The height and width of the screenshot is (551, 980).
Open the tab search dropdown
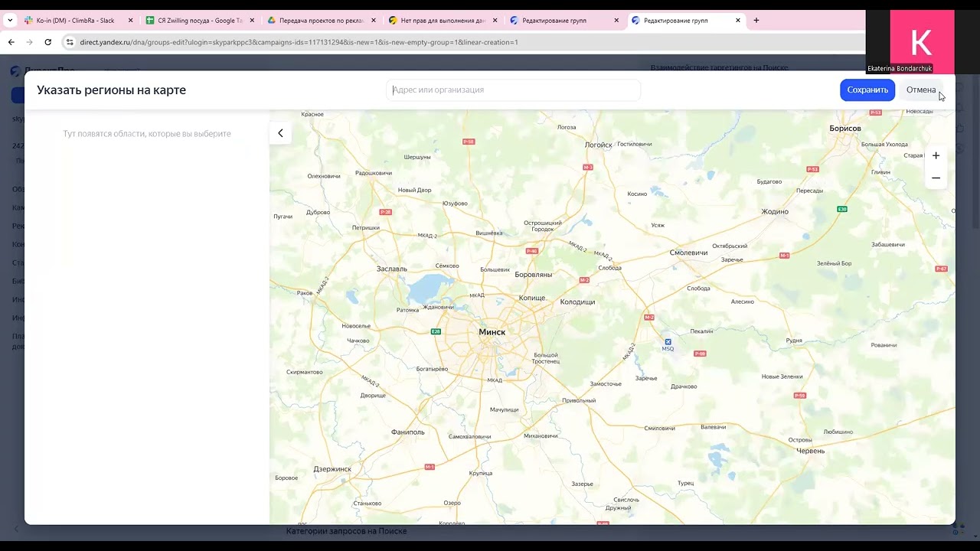click(10, 21)
